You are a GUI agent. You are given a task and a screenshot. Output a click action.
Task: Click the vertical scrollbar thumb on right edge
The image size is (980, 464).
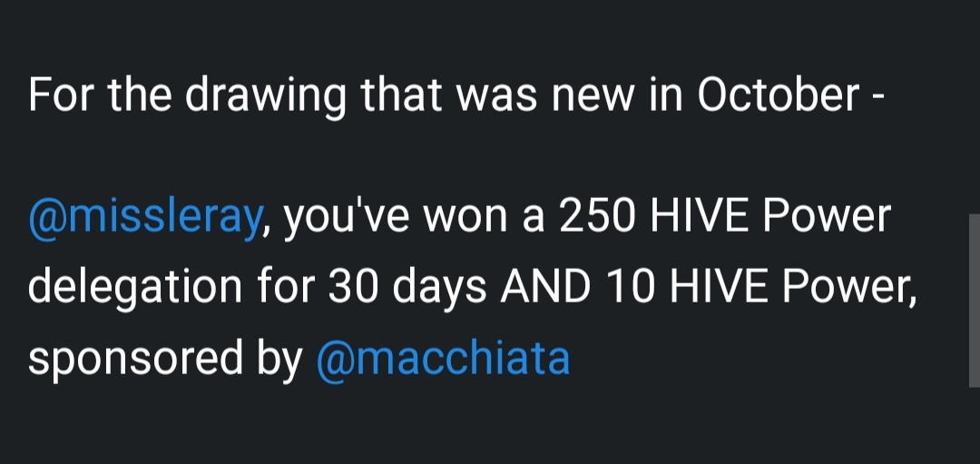coord(974,301)
